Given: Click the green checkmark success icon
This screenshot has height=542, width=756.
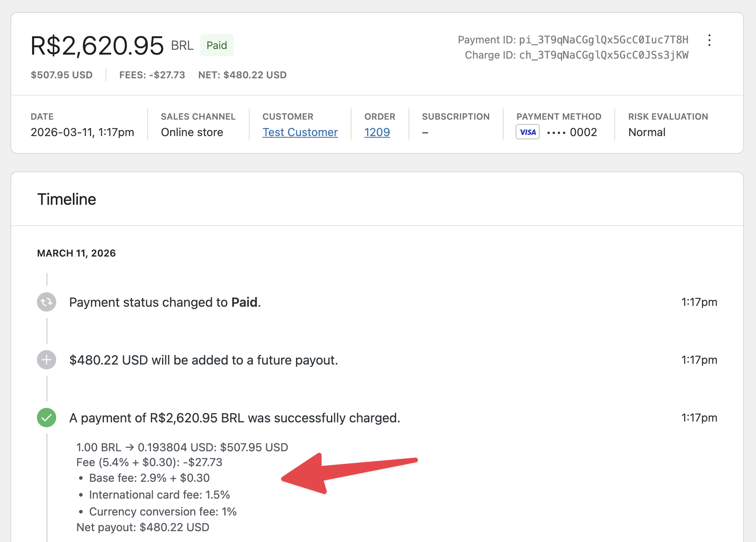Looking at the screenshot, I should point(47,418).
